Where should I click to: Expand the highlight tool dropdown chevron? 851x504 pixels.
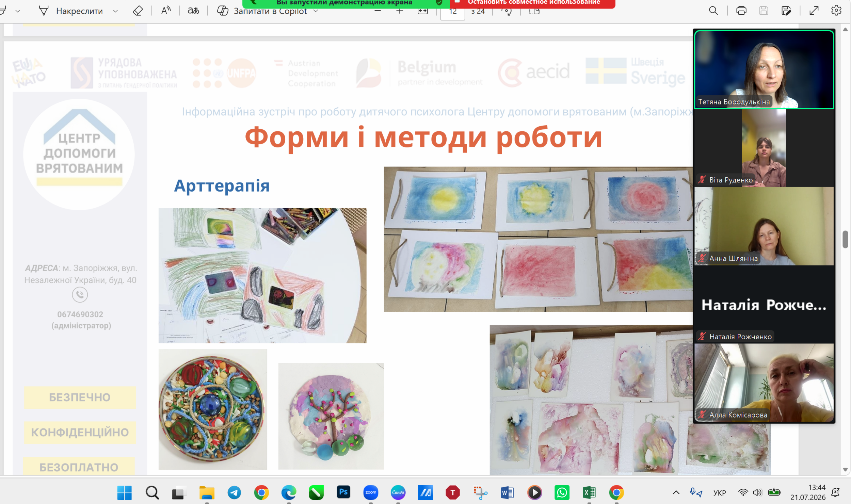(x=18, y=11)
